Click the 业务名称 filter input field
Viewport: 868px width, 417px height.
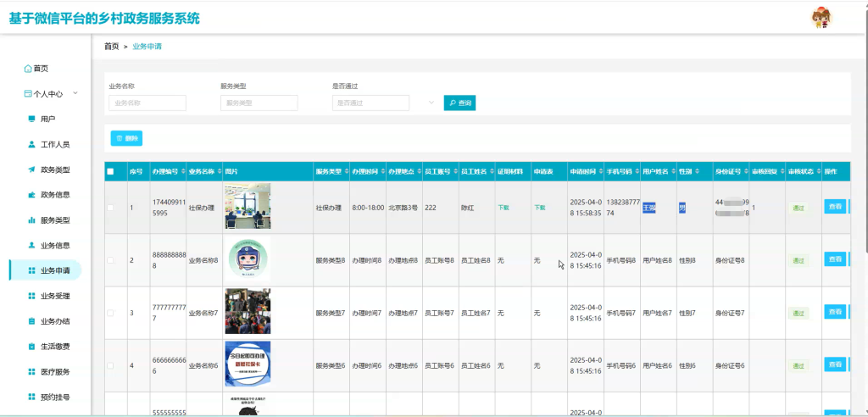tap(147, 103)
